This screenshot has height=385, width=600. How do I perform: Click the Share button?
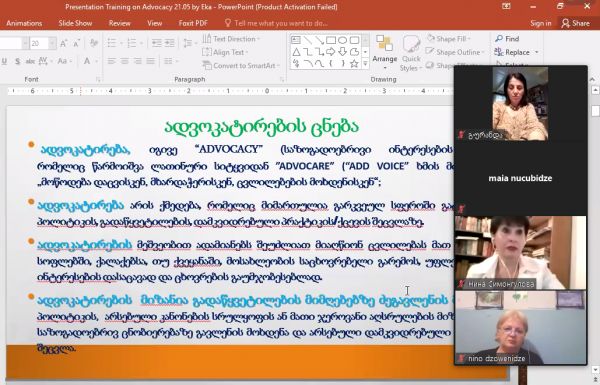click(x=576, y=23)
